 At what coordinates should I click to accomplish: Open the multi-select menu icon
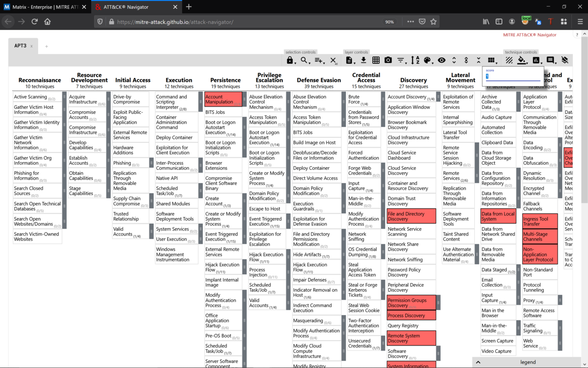tap(319, 60)
